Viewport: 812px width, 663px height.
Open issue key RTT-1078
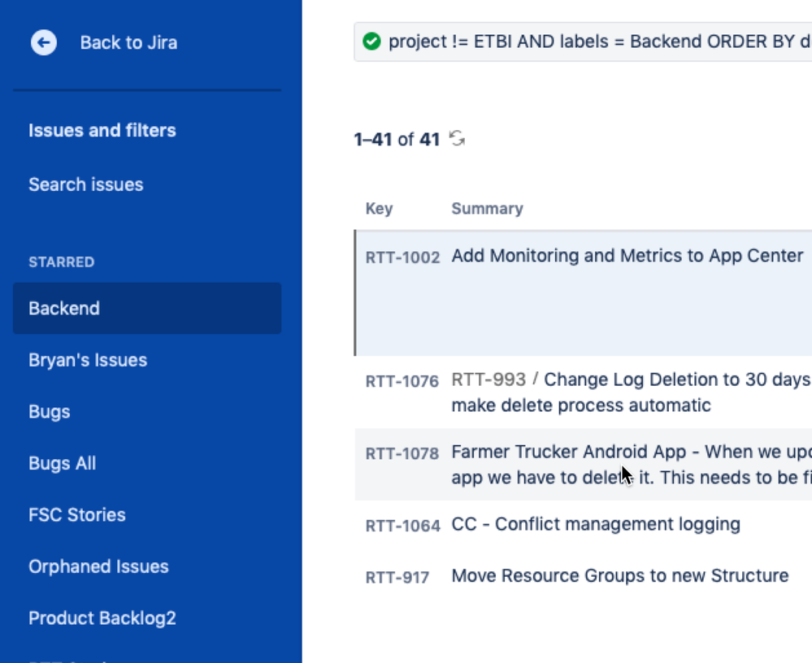pyautogui.click(x=402, y=454)
